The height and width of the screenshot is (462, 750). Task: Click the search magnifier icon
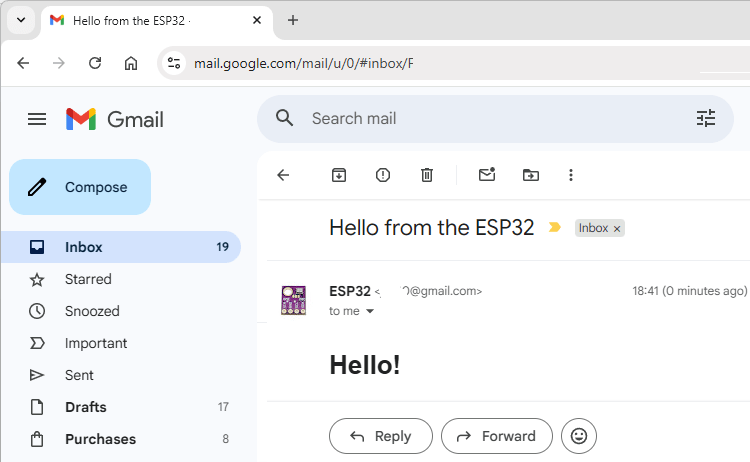click(285, 118)
